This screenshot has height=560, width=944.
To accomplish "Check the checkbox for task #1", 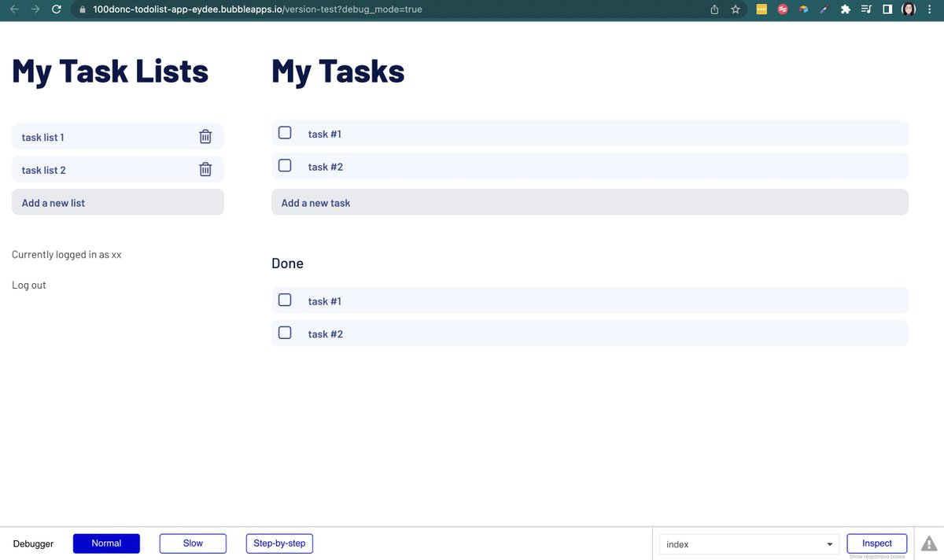I will click(284, 132).
